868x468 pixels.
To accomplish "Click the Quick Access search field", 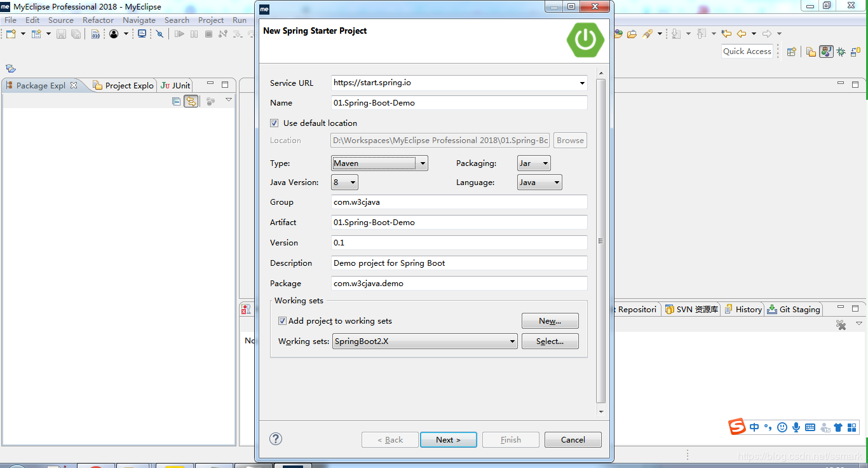I will tap(747, 52).
